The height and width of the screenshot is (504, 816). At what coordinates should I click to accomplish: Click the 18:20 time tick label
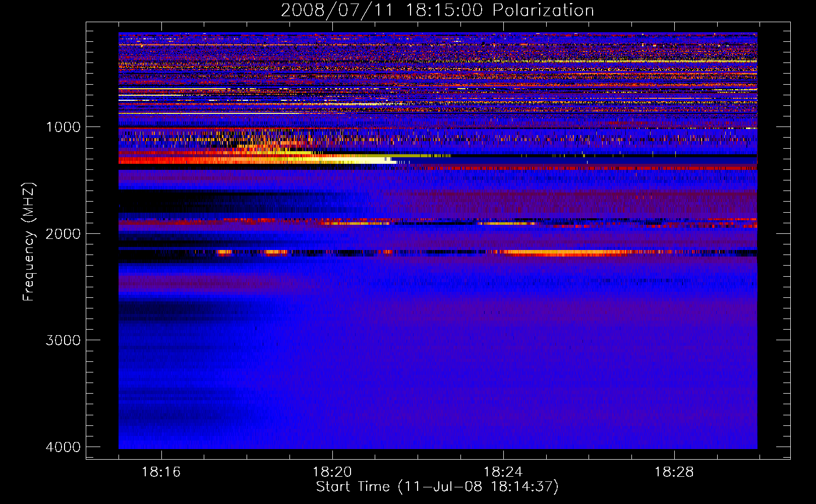tap(332, 472)
